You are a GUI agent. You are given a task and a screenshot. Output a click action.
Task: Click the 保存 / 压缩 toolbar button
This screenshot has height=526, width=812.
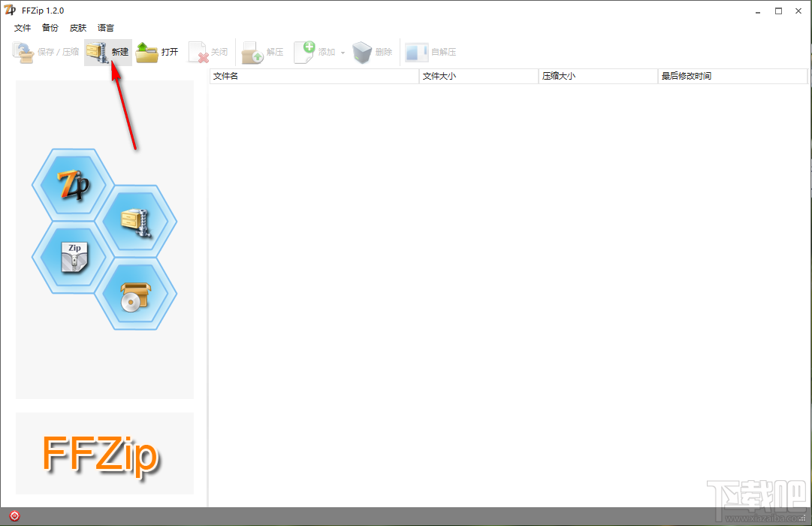click(x=46, y=53)
